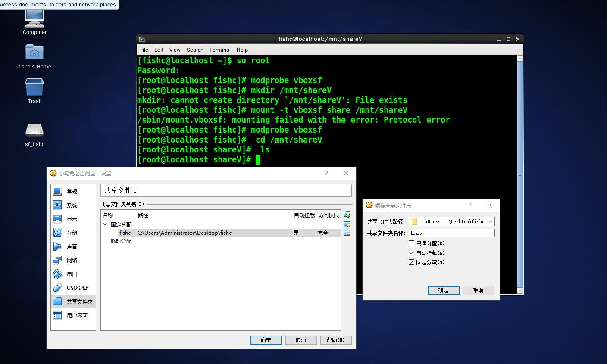The width and height of the screenshot is (607, 364).
Task: Open 显示 (Display) settings category
Action: (x=73, y=219)
